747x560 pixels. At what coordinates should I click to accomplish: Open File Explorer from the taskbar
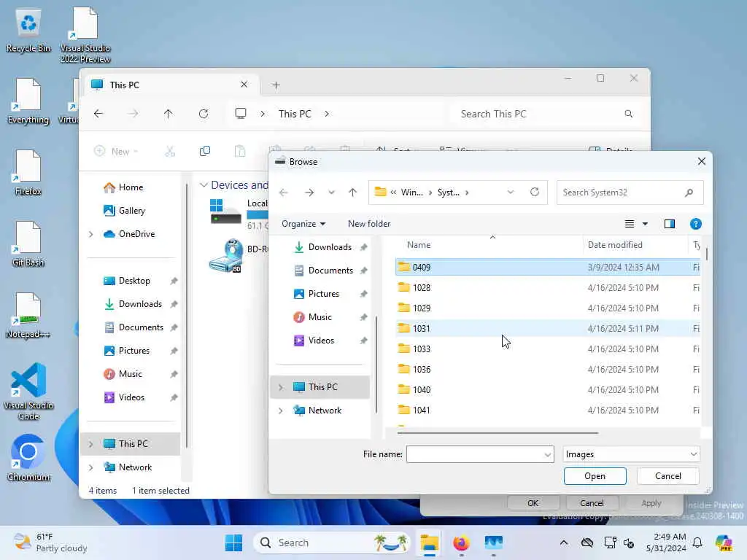[x=429, y=542]
